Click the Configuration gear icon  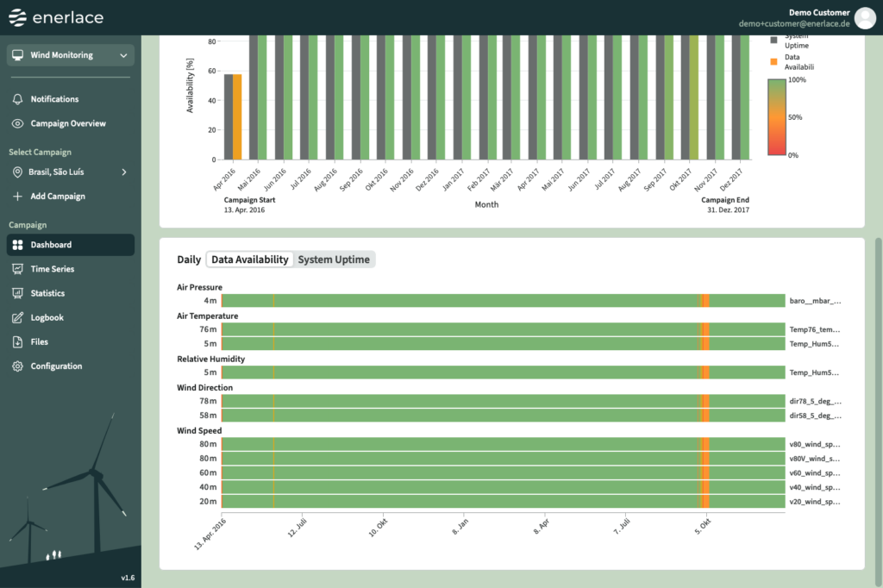coord(18,366)
